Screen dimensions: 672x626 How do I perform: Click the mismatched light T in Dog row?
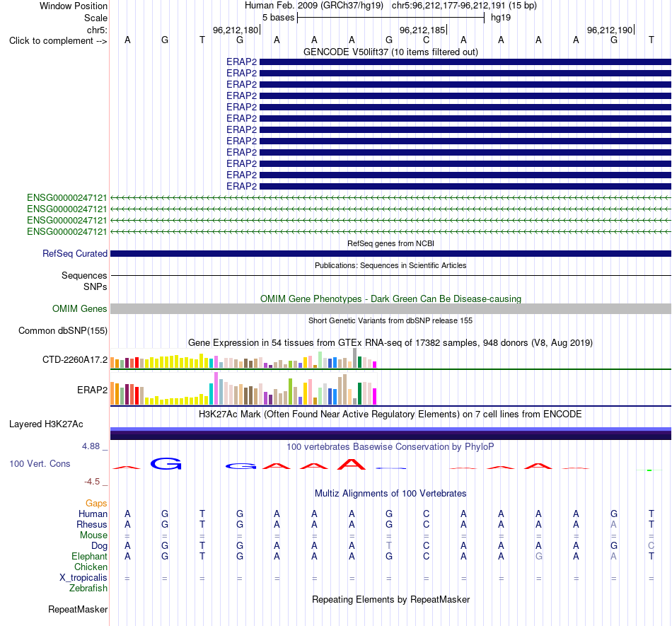389,545
